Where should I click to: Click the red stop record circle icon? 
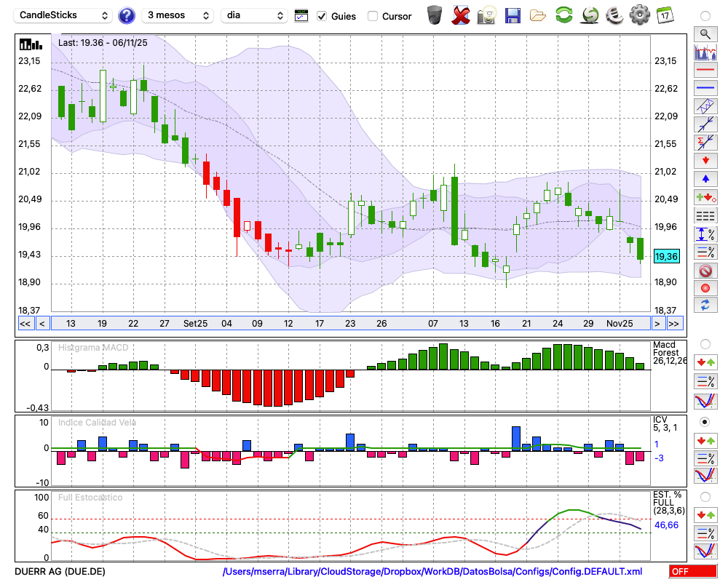[x=705, y=288]
